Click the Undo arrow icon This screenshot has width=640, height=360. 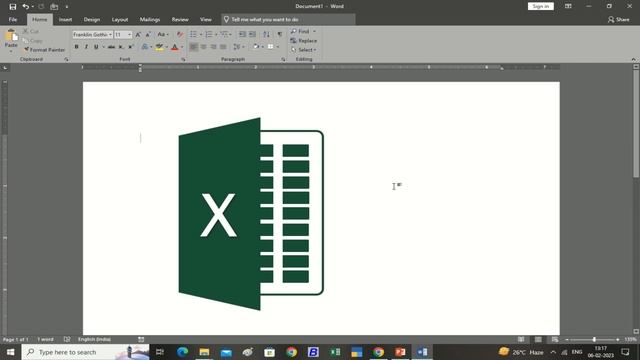click(26, 7)
